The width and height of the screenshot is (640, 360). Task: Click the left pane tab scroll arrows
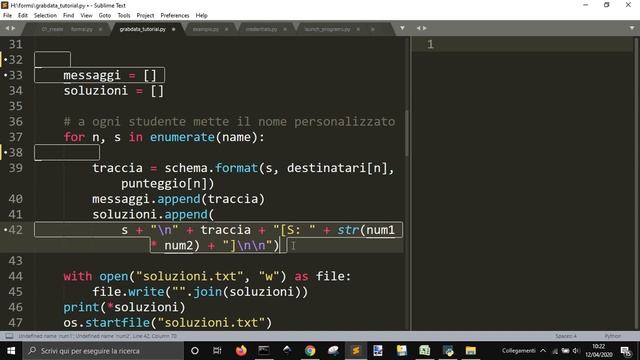10,28
